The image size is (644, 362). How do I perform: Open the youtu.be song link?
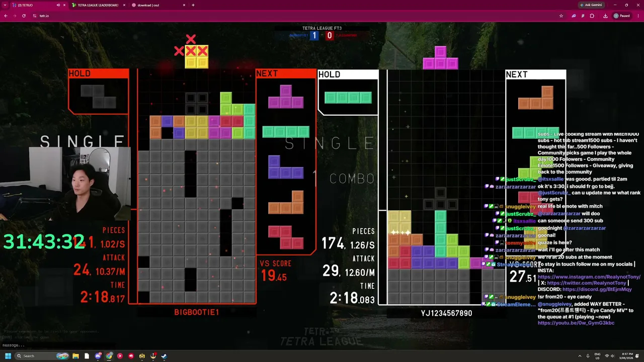pos(576,323)
